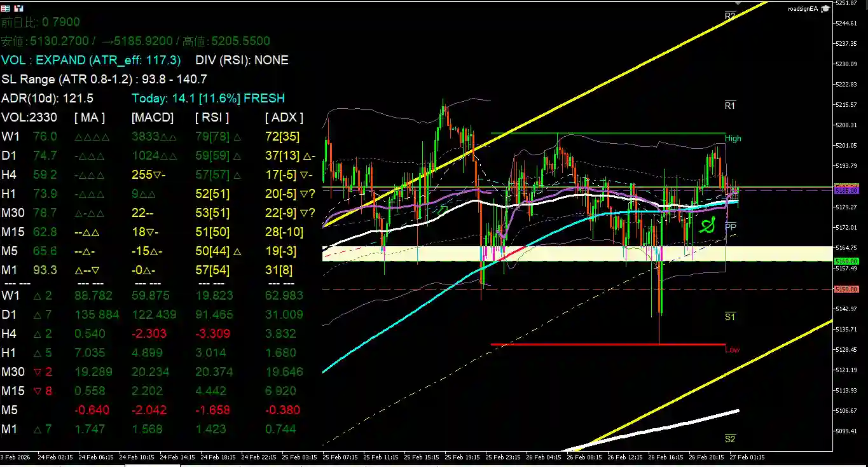The image size is (868, 467).
Task: Click the S1 pivot level label
Action: coord(730,316)
